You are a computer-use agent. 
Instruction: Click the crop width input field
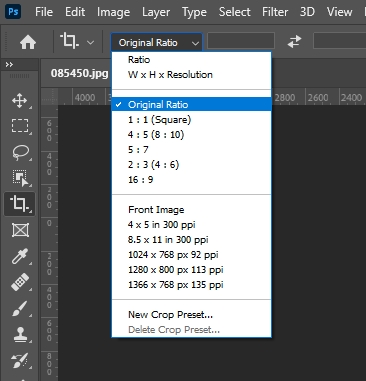241,41
